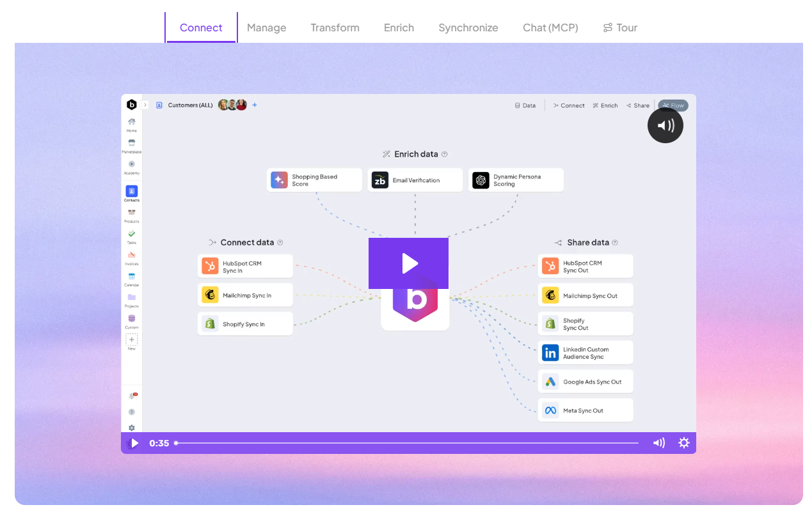This screenshot has width=812, height=514.
Task: Open the Enrich tab
Action: pyautogui.click(x=399, y=27)
